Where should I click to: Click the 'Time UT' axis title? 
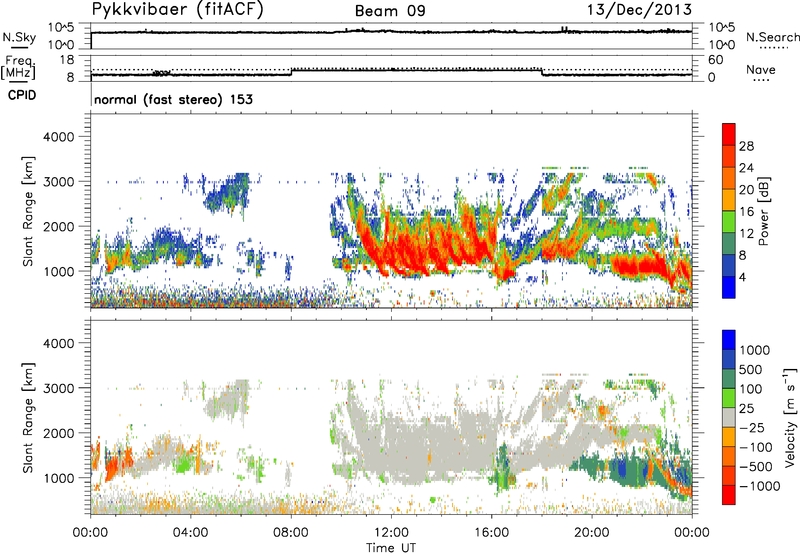[391, 547]
